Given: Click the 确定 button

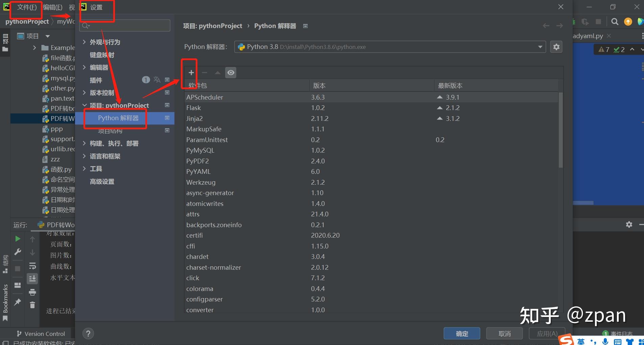Looking at the screenshot, I should pyautogui.click(x=462, y=334).
